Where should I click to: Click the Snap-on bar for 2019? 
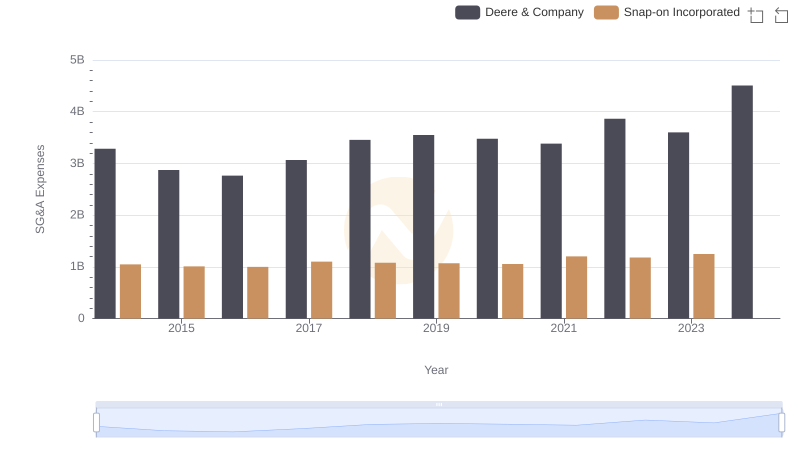click(x=449, y=291)
